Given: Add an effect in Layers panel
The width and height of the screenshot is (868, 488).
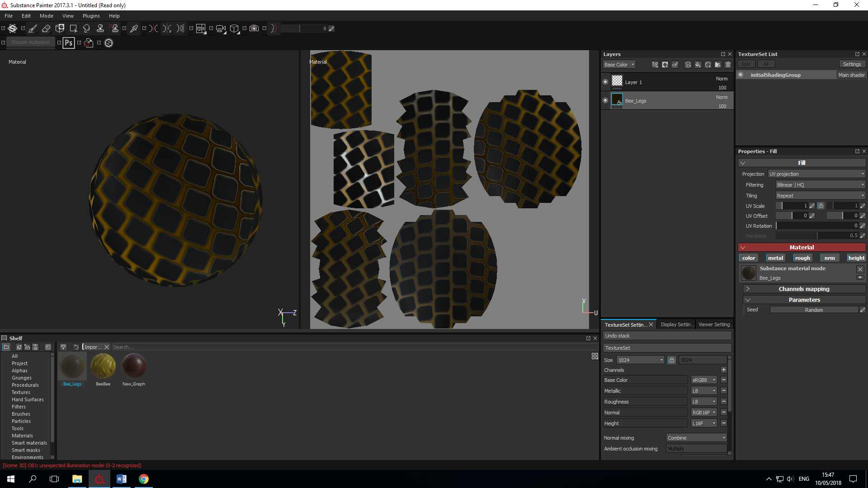Looking at the screenshot, I should coord(655,65).
